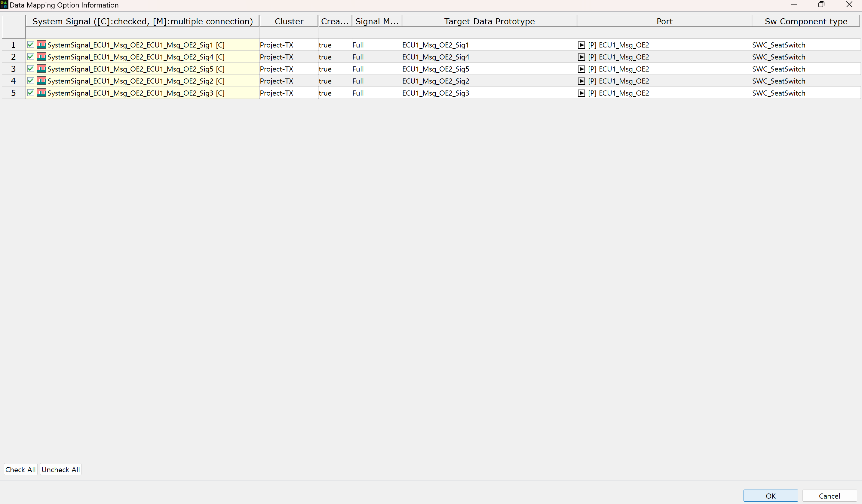Toggle checkbox for SystemSignal Sig2 row
The width and height of the screenshot is (862, 504).
30,80
